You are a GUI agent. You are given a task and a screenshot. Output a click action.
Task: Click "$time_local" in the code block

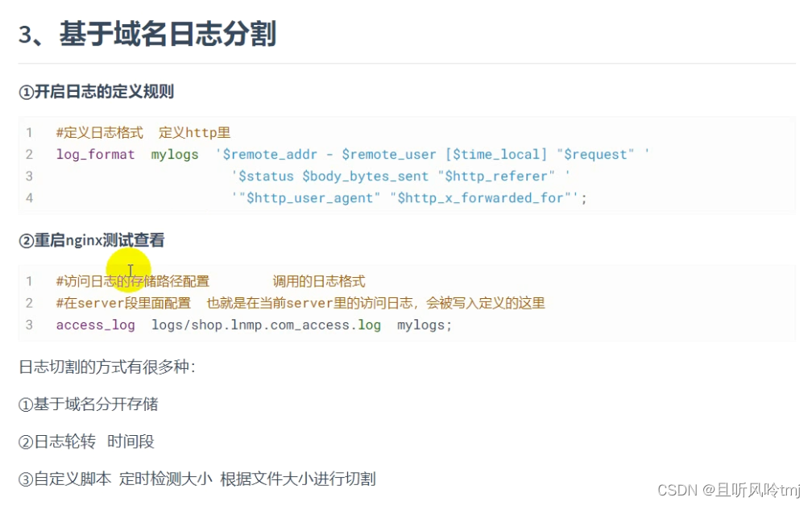coord(496,154)
